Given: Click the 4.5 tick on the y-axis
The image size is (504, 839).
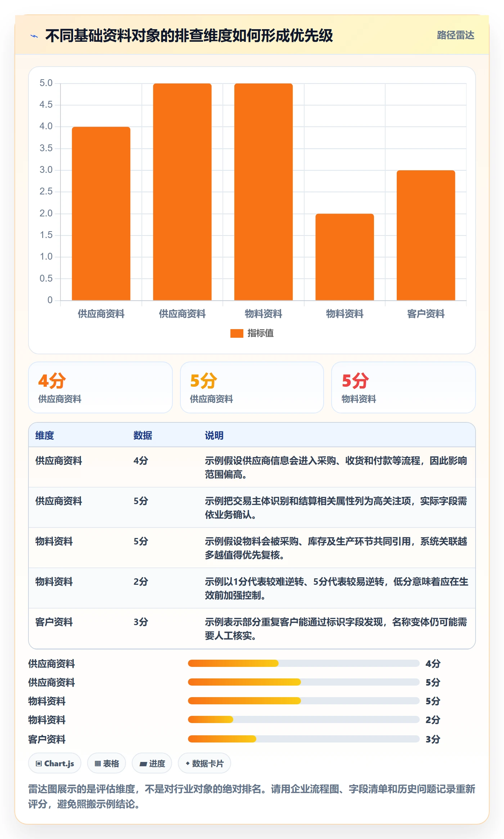Looking at the screenshot, I should [46, 105].
